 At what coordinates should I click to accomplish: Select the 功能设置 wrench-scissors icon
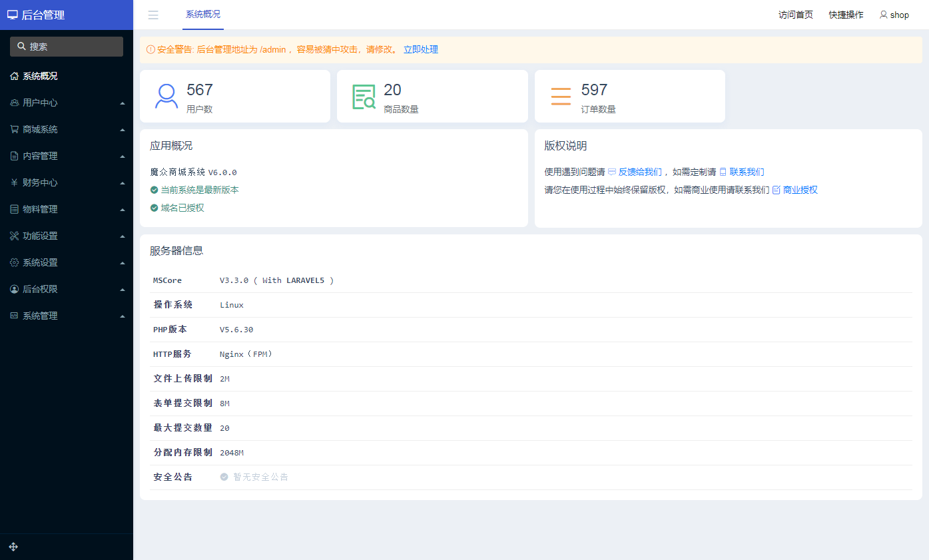click(15, 236)
